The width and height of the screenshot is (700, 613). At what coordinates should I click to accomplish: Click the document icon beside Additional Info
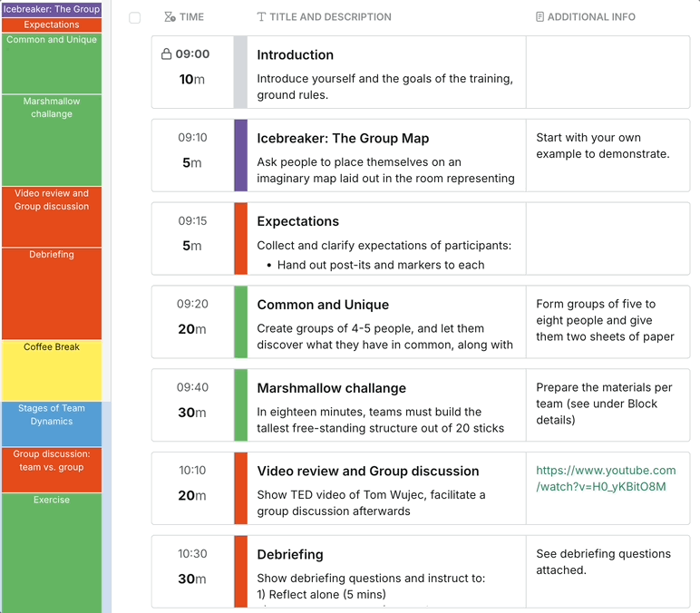[x=540, y=17]
